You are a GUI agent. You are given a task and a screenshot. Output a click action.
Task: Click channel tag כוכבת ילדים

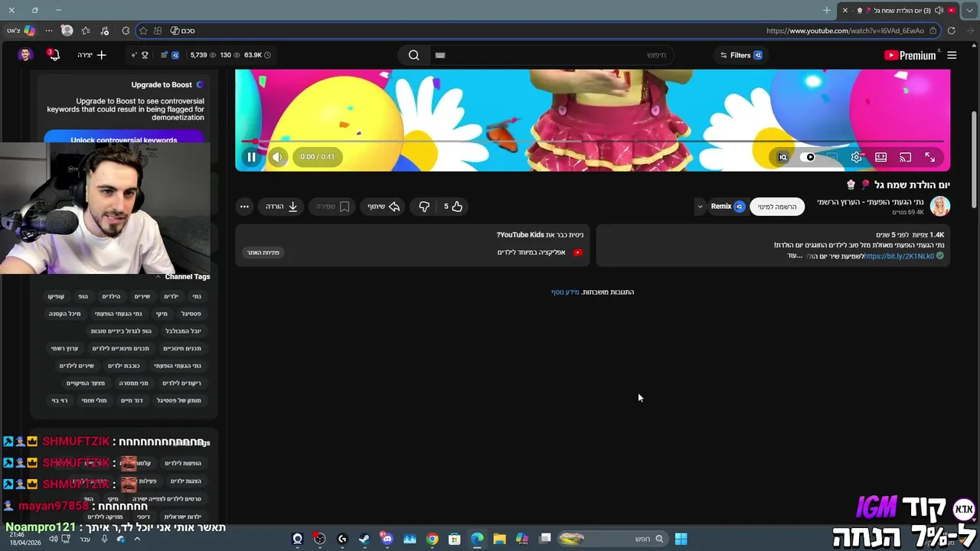pos(124,366)
